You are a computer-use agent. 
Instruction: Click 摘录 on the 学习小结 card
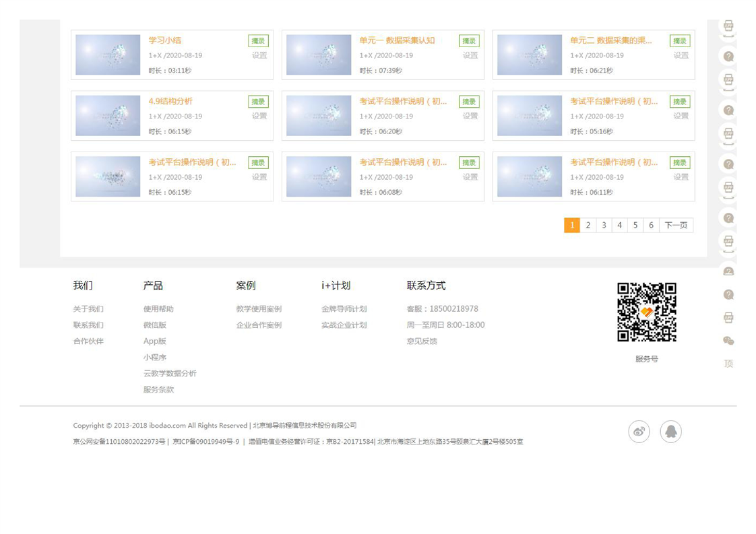pos(258,41)
